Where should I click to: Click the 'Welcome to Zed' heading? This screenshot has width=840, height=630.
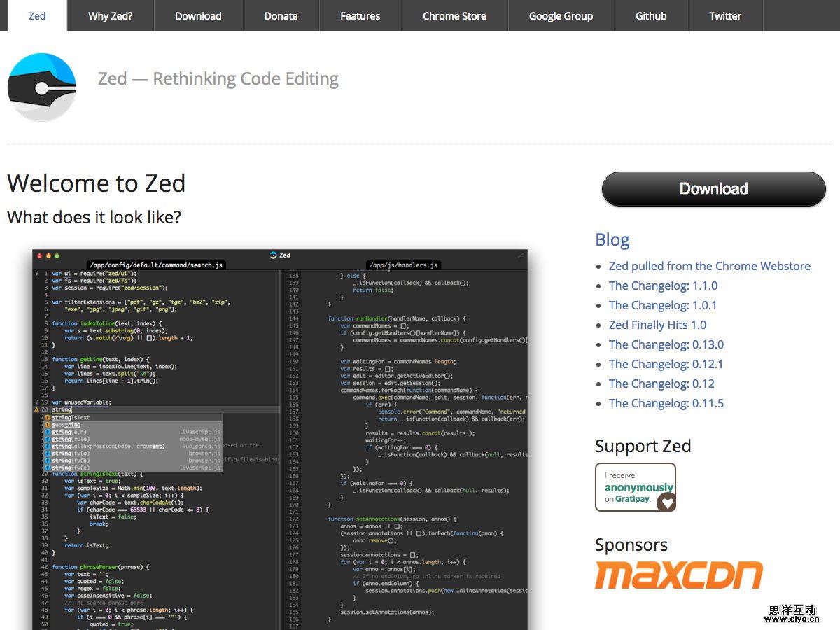coord(97,183)
